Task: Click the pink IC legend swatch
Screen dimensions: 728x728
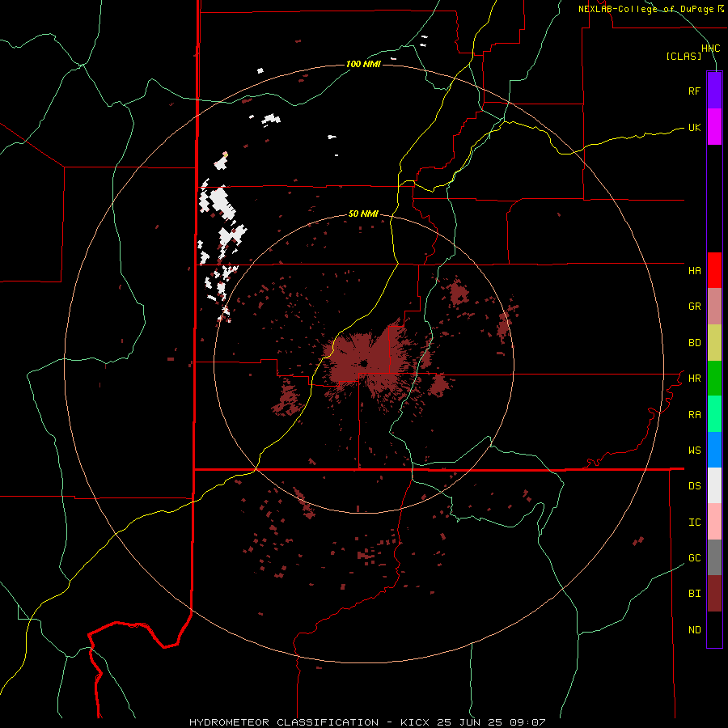Action: (x=714, y=522)
